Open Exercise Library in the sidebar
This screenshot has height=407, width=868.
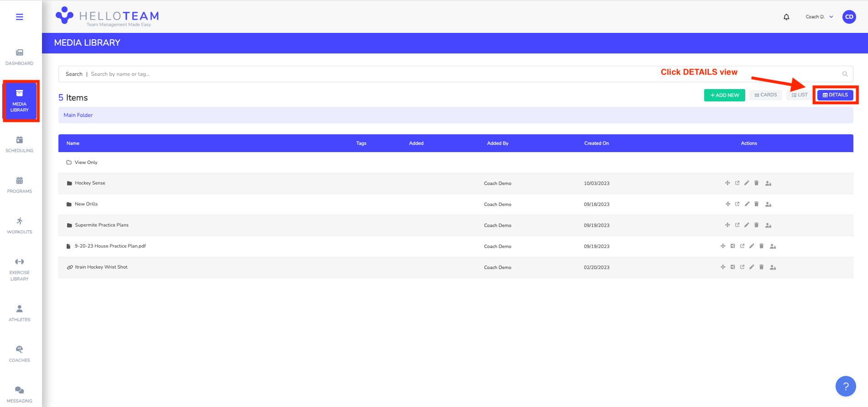click(x=19, y=270)
